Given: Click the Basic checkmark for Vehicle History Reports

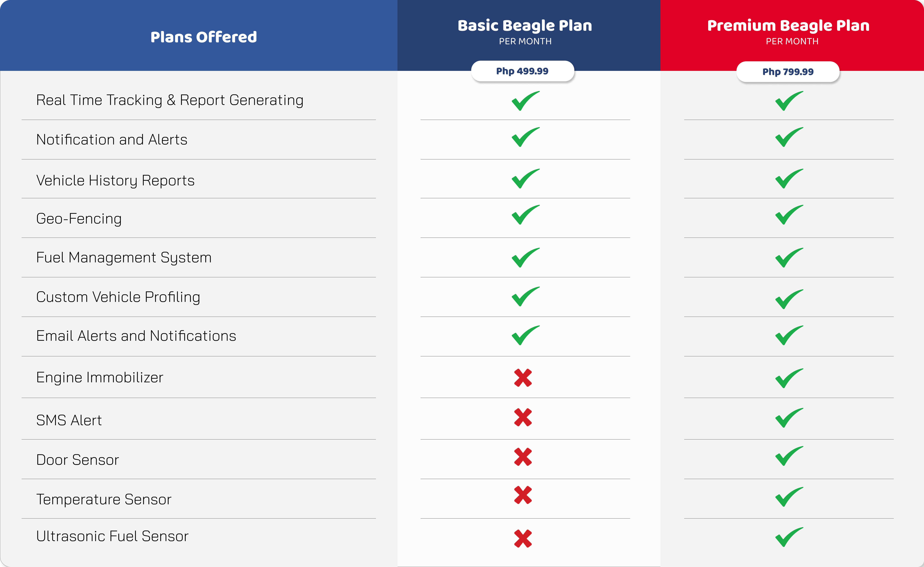Looking at the screenshot, I should pyautogui.click(x=526, y=179).
